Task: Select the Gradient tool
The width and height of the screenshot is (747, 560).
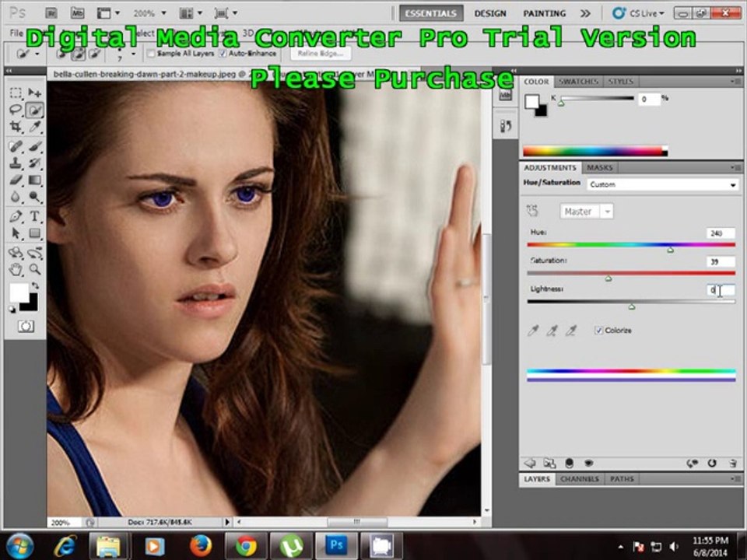Action: (x=35, y=180)
